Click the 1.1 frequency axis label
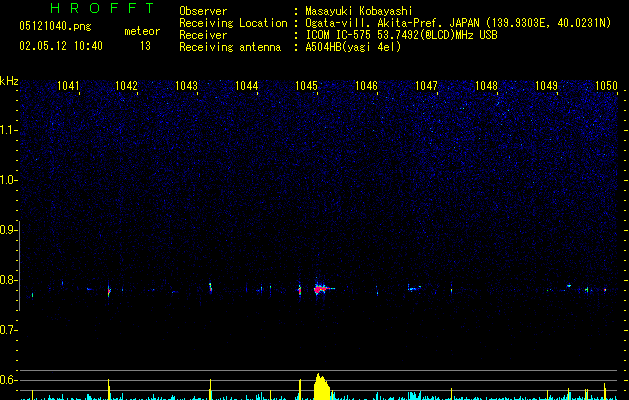The width and height of the screenshot is (629, 400). pos(8,130)
